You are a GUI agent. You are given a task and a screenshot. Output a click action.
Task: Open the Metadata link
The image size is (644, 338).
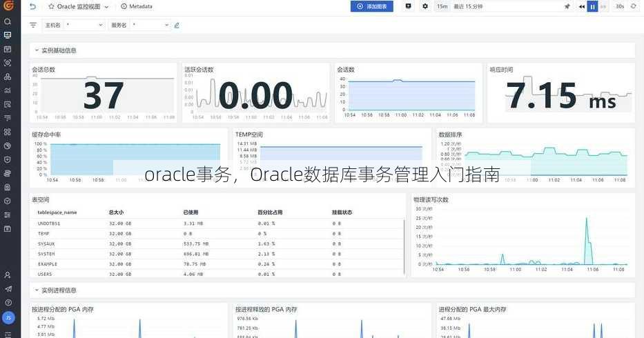pos(137,7)
